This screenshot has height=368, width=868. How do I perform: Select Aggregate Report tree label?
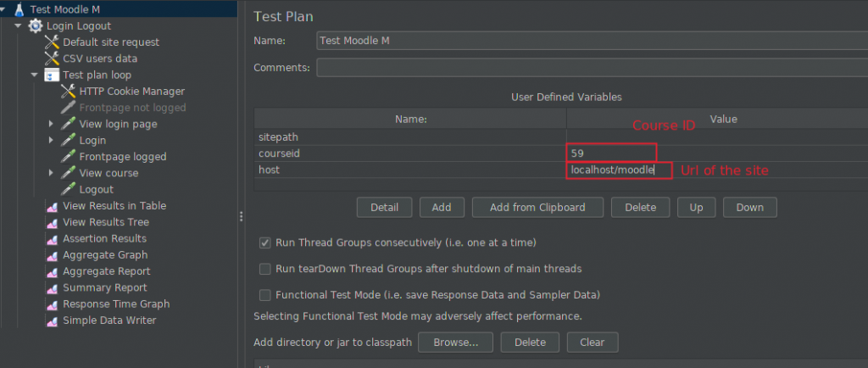point(106,271)
